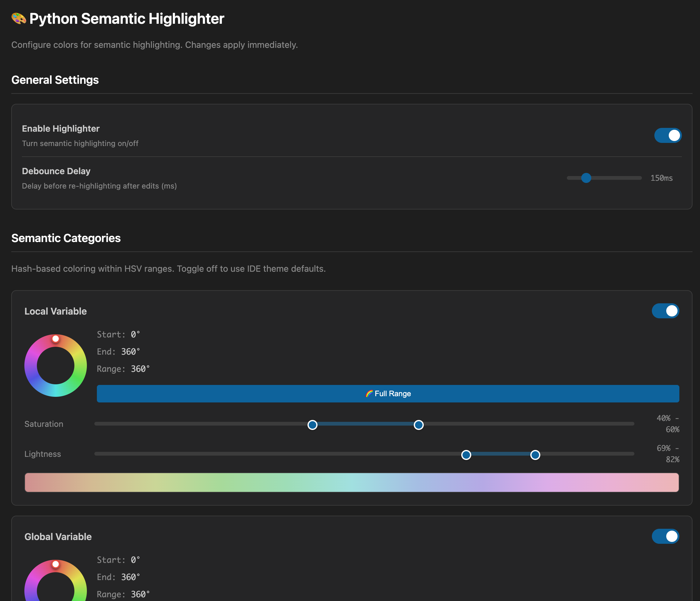
Task: Click the 150ms debounce value label
Action: coord(661,178)
